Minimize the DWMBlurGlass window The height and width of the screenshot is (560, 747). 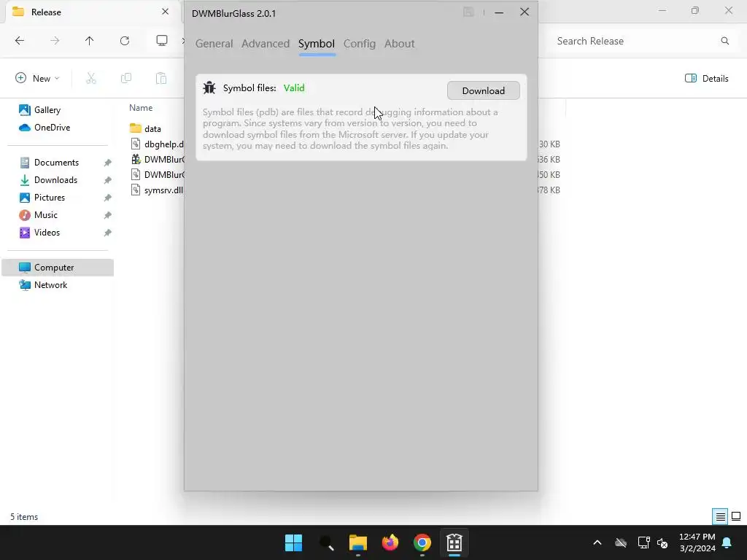point(499,12)
